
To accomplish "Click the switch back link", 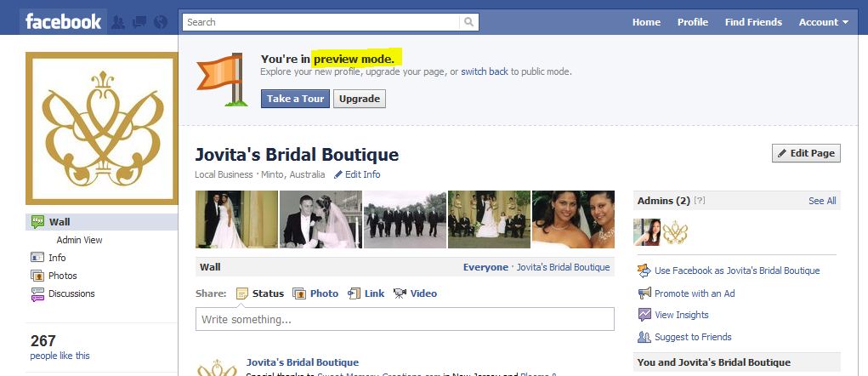I will point(485,71).
